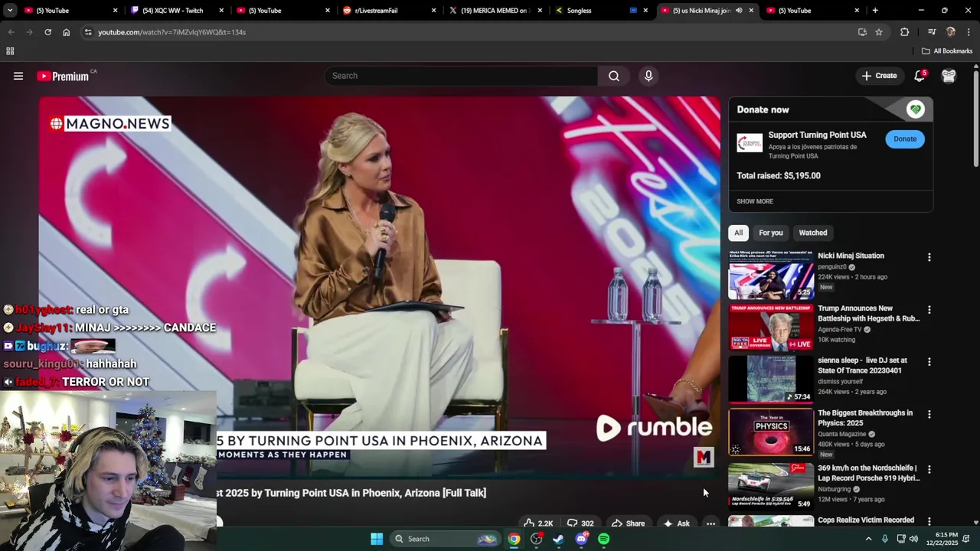The height and width of the screenshot is (551, 980).
Task: Like the video with 2.2K likes
Action: pos(539,523)
